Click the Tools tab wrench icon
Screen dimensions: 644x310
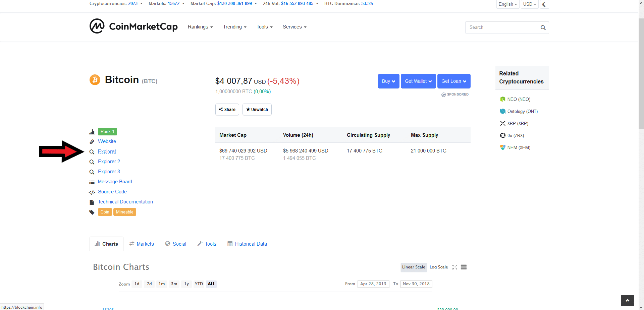[x=200, y=244]
